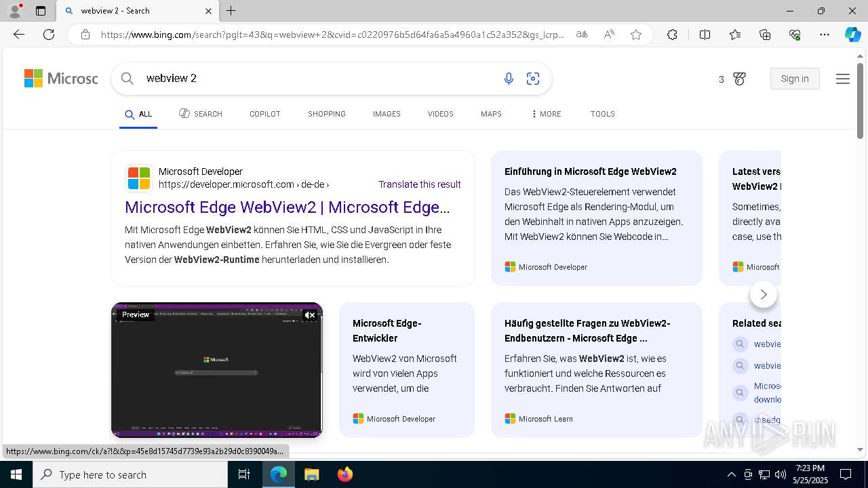The image size is (868, 488).
Task: Open the Bing hamburger menu
Action: [843, 79]
